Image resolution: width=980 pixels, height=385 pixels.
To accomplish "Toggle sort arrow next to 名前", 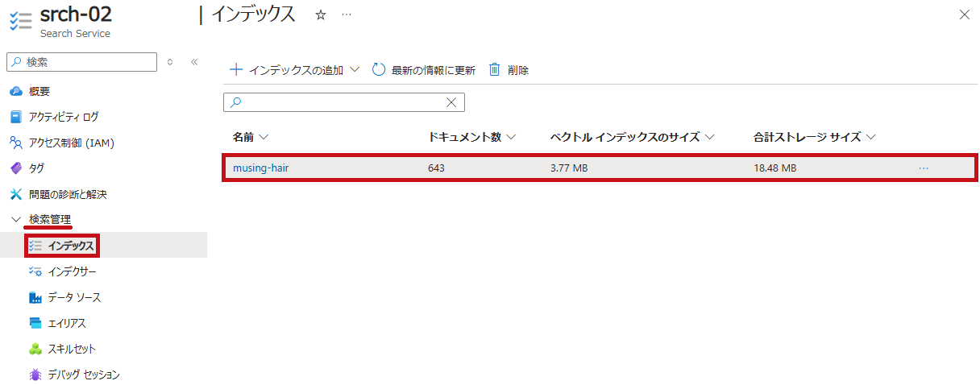I will 263,138.
